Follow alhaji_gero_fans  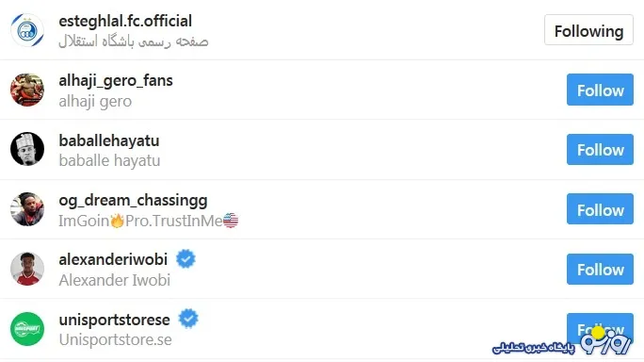click(x=600, y=90)
